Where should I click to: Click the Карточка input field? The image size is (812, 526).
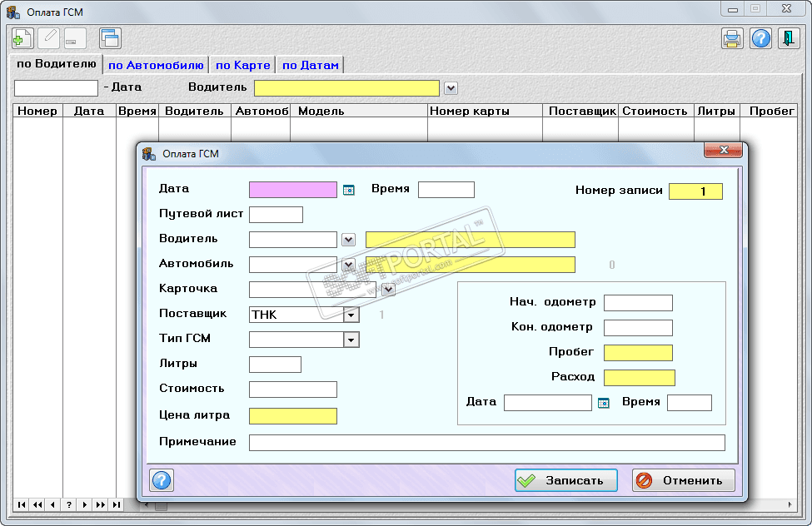click(x=313, y=290)
